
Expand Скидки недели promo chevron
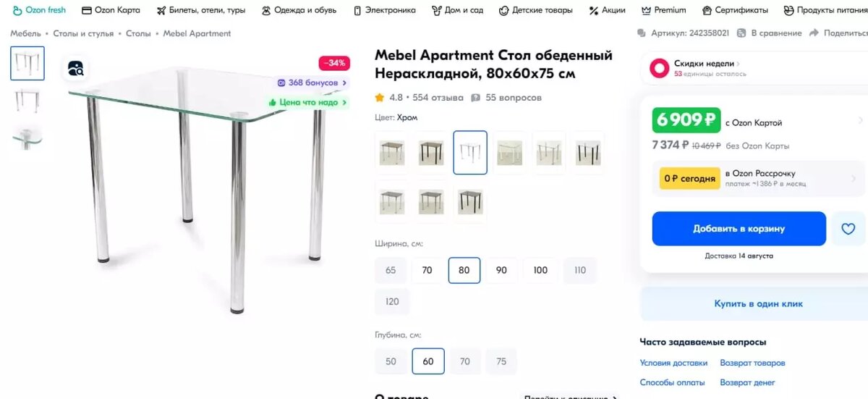(x=738, y=64)
